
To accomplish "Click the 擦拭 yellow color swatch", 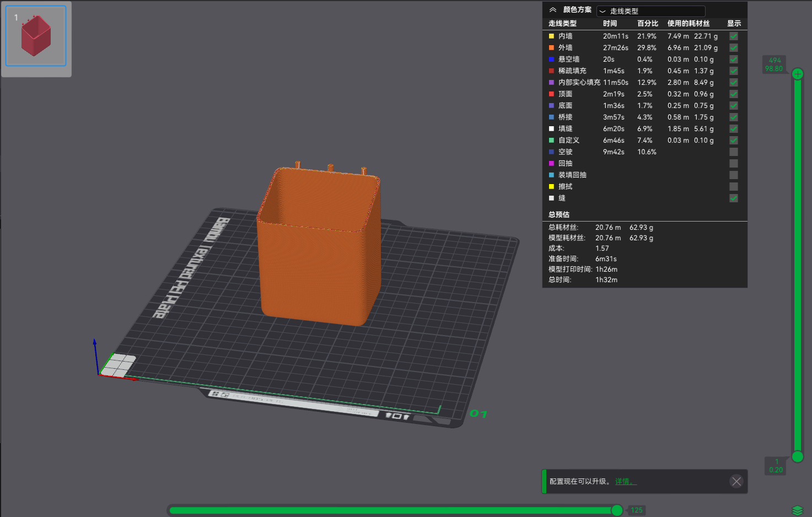I will pyautogui.click(x=551, y=186).
